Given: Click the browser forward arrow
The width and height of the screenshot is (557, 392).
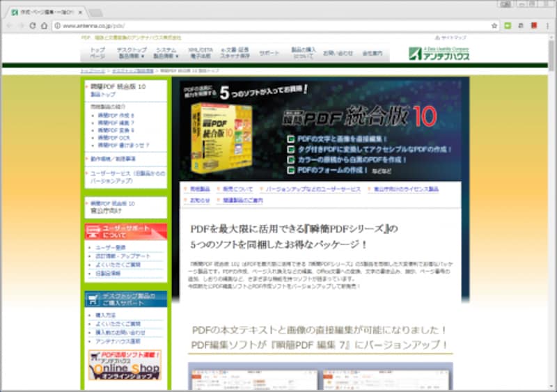Looking at the screenshot, I should 21,26.
